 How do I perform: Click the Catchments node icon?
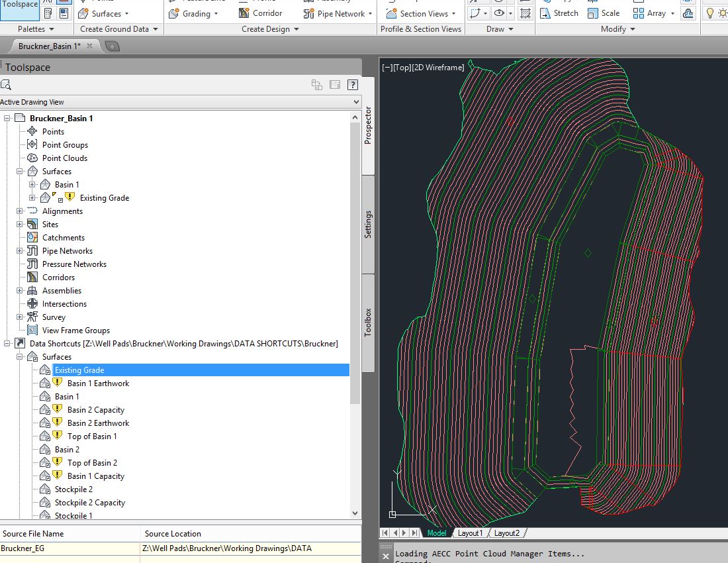(32, 237)
